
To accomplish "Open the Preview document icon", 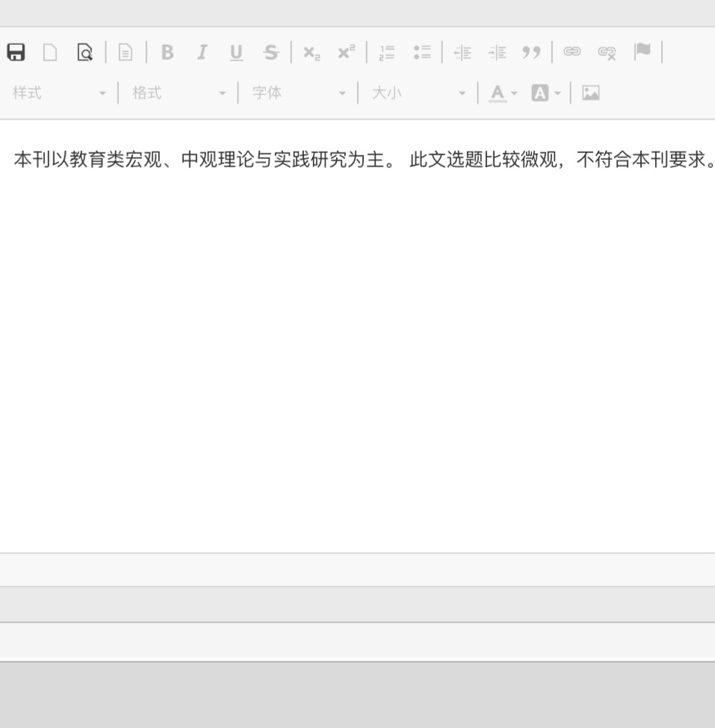I will pyautogui.click(x=85, y=52).
